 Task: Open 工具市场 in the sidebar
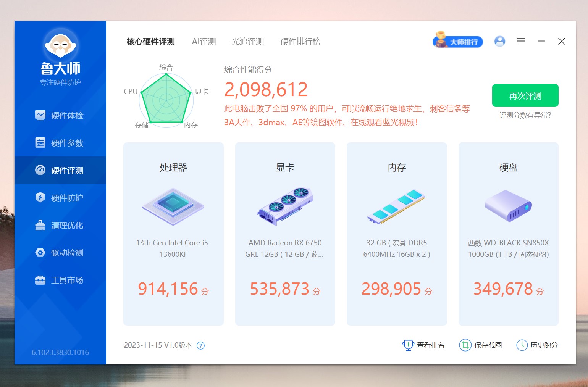[x=60, y=280]
